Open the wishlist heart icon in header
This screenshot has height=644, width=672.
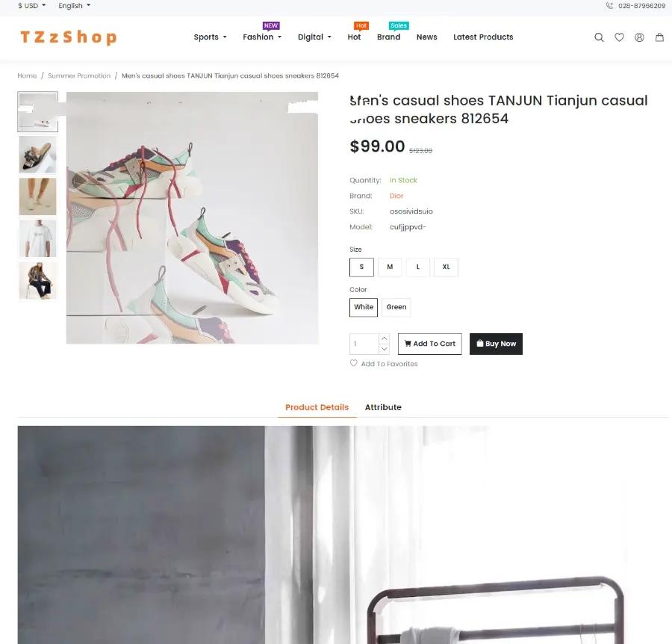tap(619, 37)
